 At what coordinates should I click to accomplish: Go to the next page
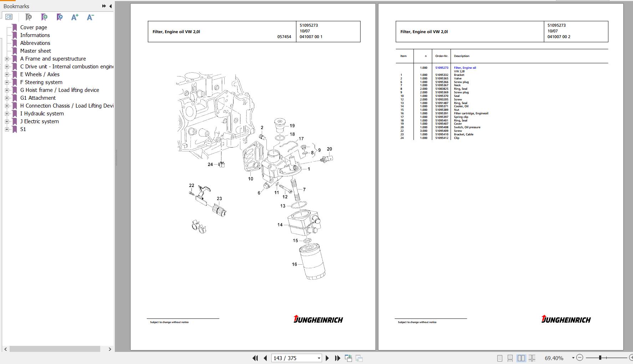click(327, 358)
